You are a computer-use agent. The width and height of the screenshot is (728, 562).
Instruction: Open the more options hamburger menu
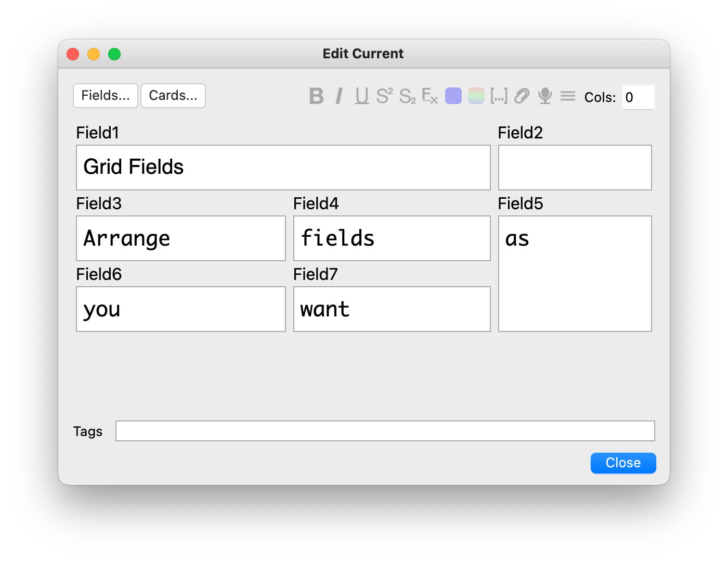[568, 96]
